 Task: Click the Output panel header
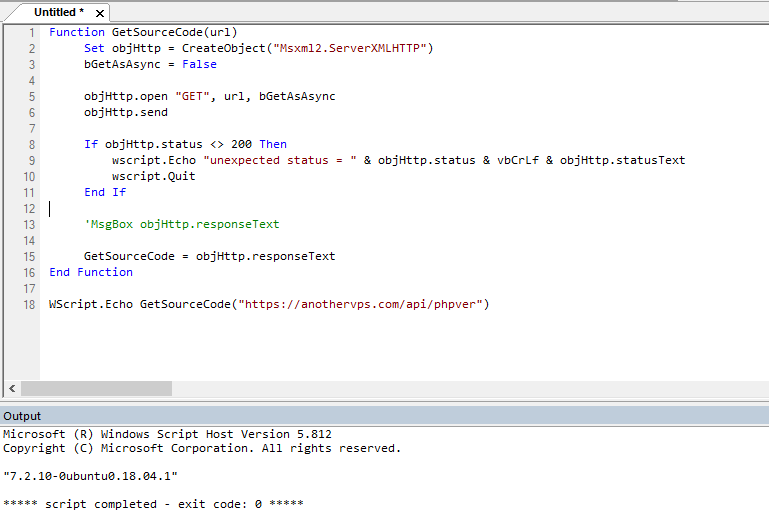384,416
